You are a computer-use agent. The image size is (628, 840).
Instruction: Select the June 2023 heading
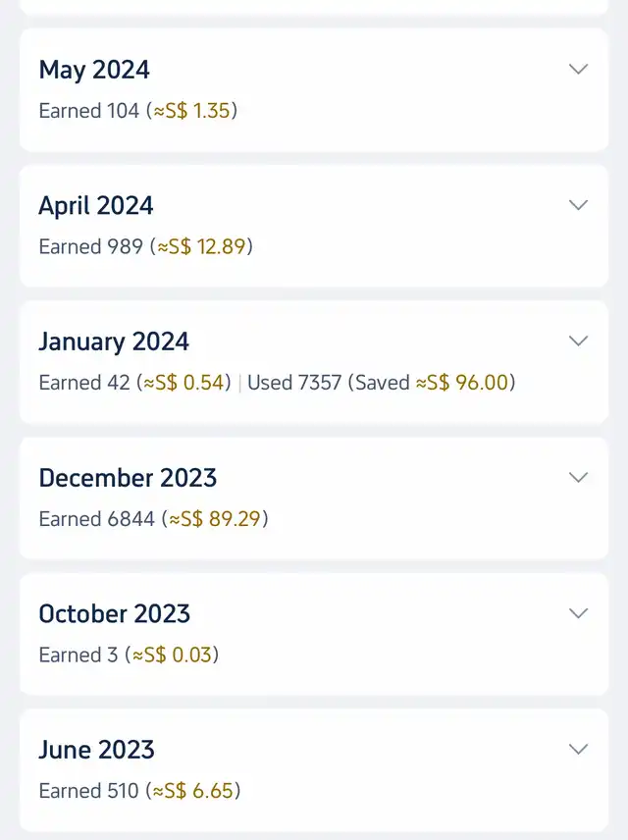pos(96,751)
